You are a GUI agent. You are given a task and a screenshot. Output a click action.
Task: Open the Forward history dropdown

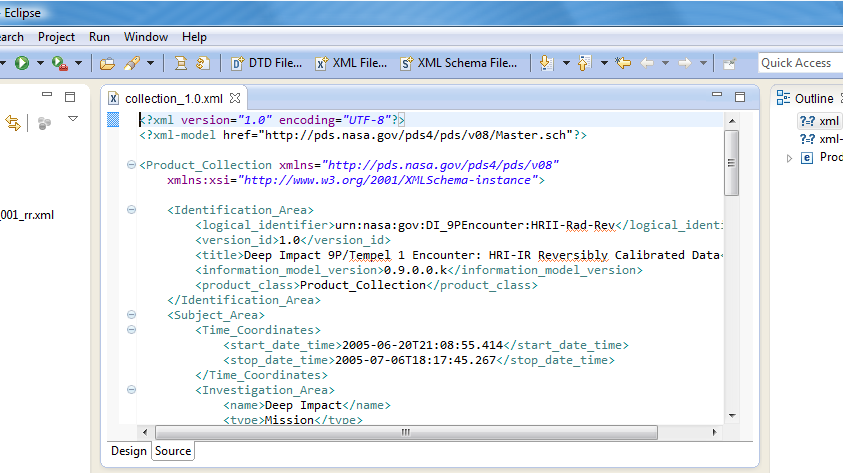[x=703, y=63]
